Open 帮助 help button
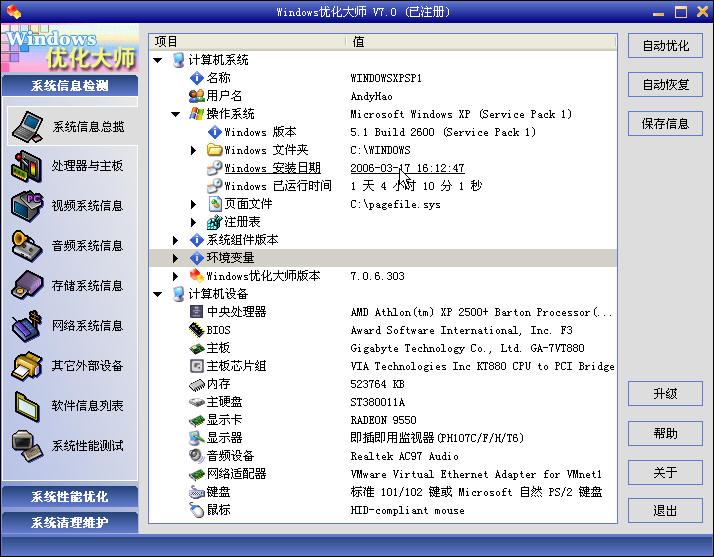The image size is (714, 557). 665,433
